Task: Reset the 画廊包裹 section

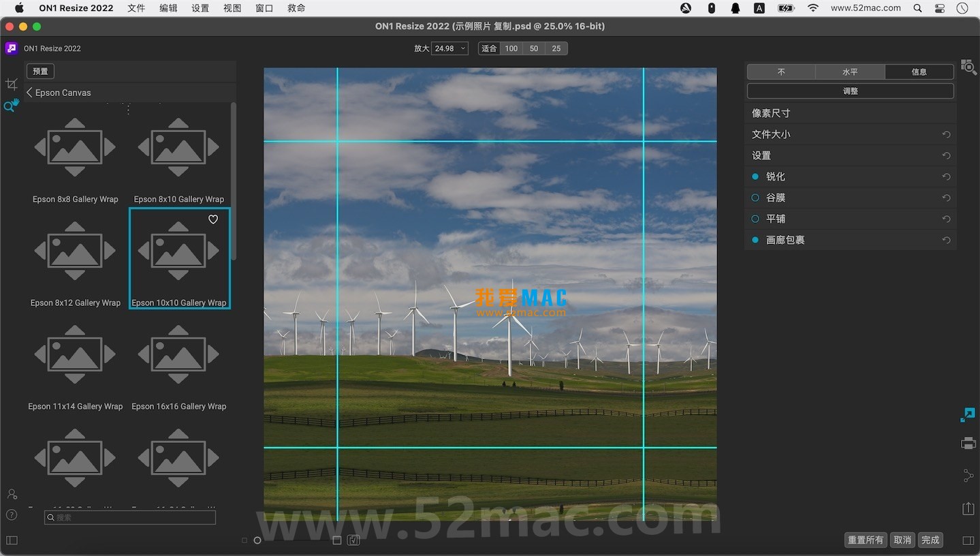Action: (x=946, y=241)
